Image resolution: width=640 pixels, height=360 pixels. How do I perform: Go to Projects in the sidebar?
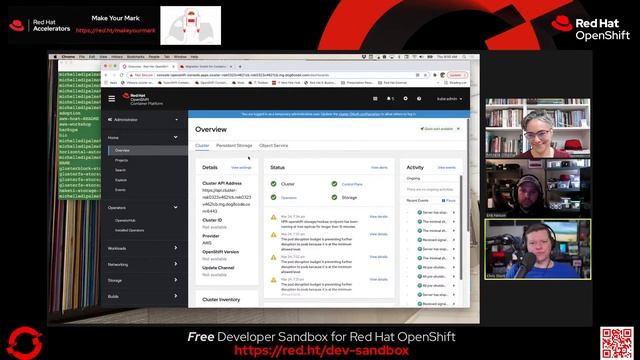(121, 160)
